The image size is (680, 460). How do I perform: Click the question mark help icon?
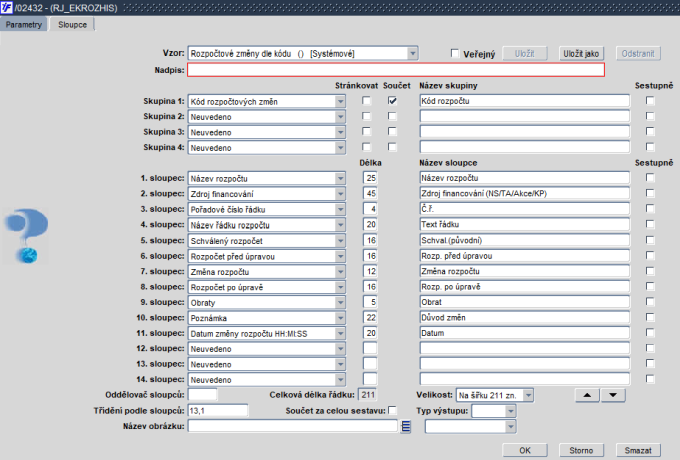click(x=27, y=235)
